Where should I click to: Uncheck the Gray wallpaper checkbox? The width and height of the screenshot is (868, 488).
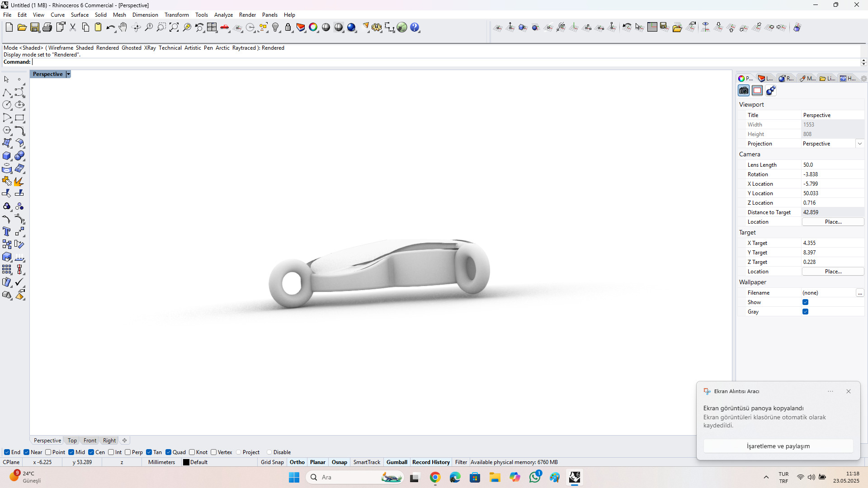(805, 312)
